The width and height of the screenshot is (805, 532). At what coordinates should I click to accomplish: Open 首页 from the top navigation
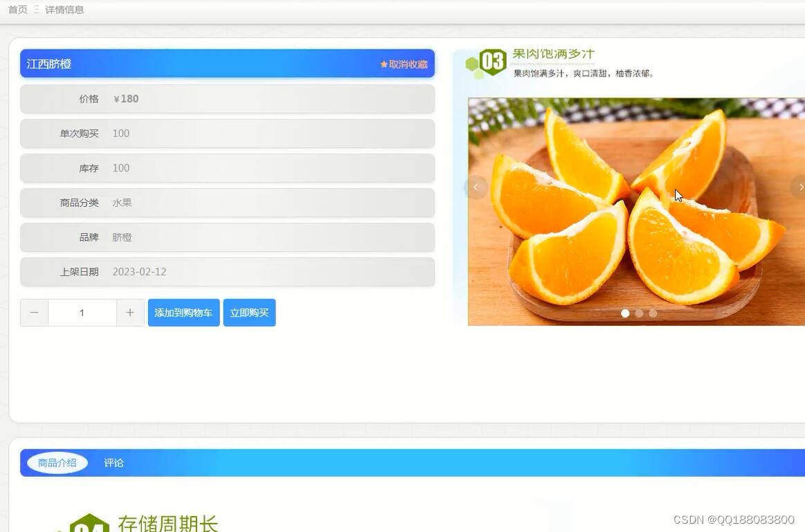pyautogui.click(x=17, y=9)
